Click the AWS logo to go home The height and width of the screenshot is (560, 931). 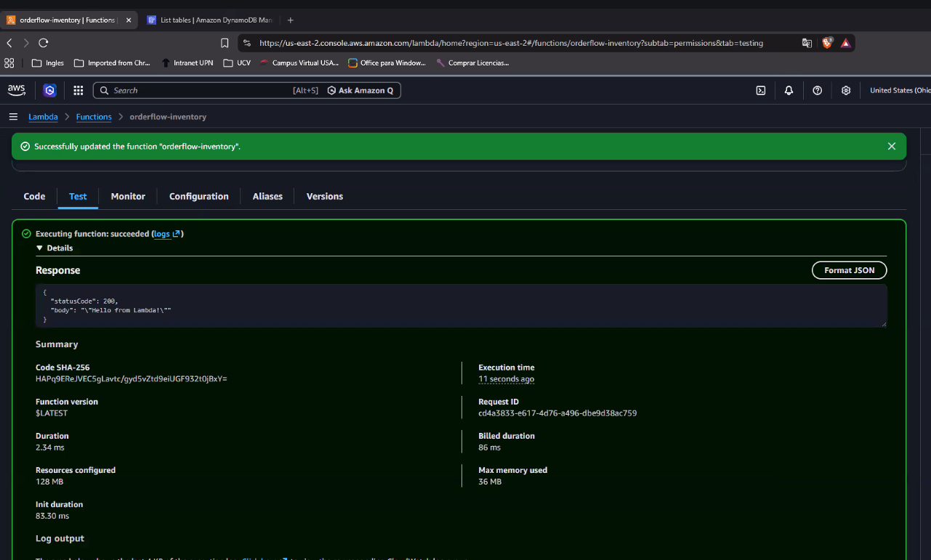17,90
